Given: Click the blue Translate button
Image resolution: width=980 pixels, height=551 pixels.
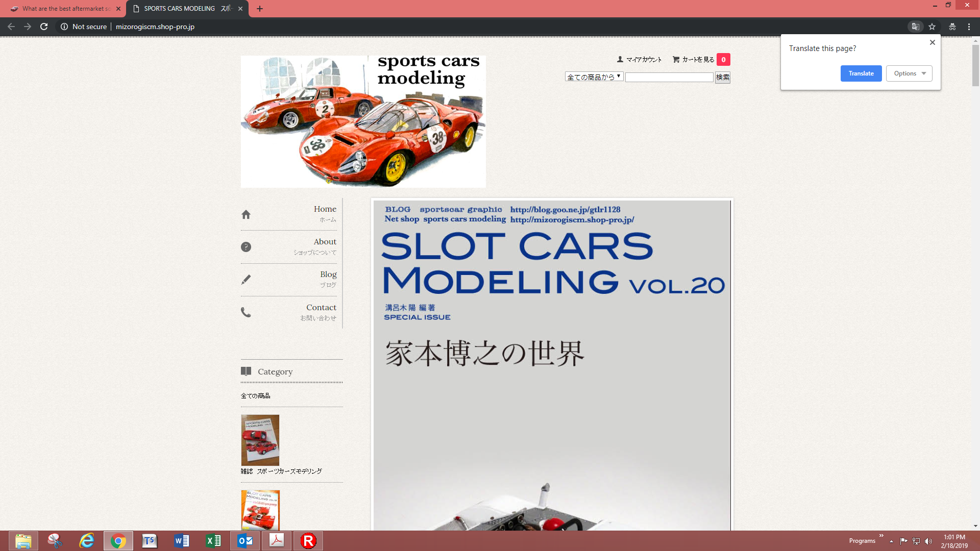Looking at the screenshot, I should click(x=861, y=73).
